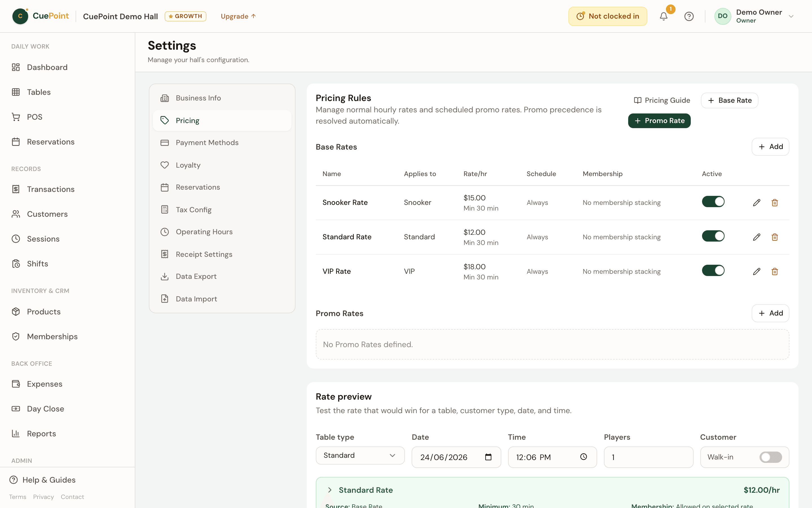812x508 pixels.
Task: Open the time picker clock icon
Action: 584,457
